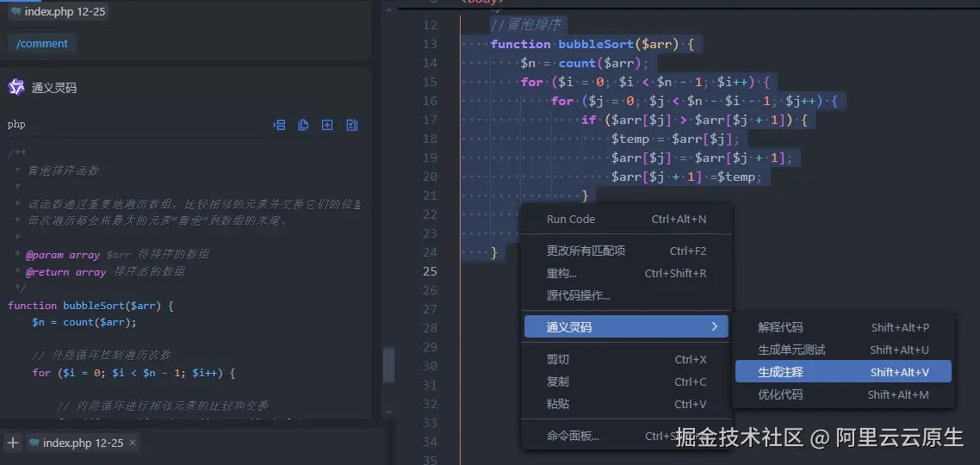The image size is (980, 465).
Task: Click '$n = count($arr);' on editor line 14
Action: [585, 63]
